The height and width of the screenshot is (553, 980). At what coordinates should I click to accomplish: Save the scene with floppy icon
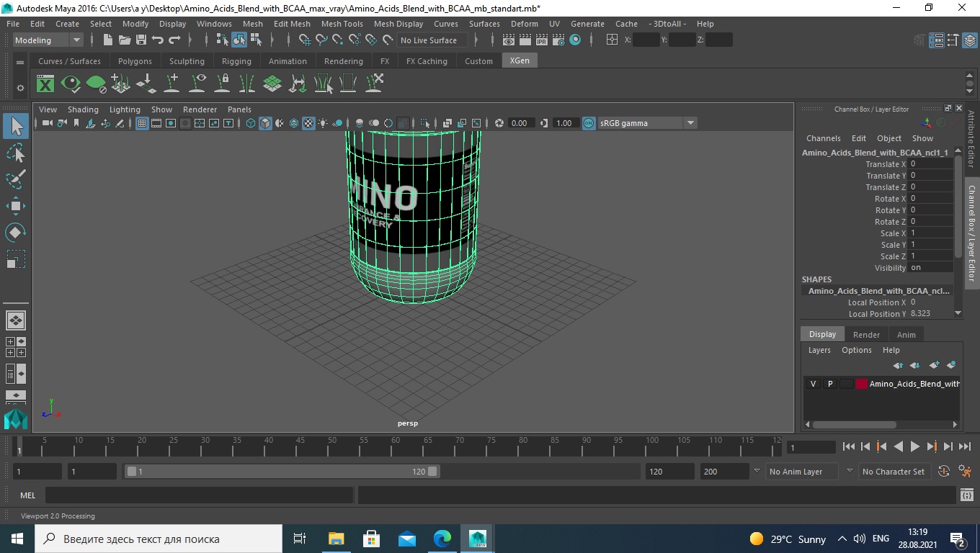pyautogui.click(x=141, y=40)
